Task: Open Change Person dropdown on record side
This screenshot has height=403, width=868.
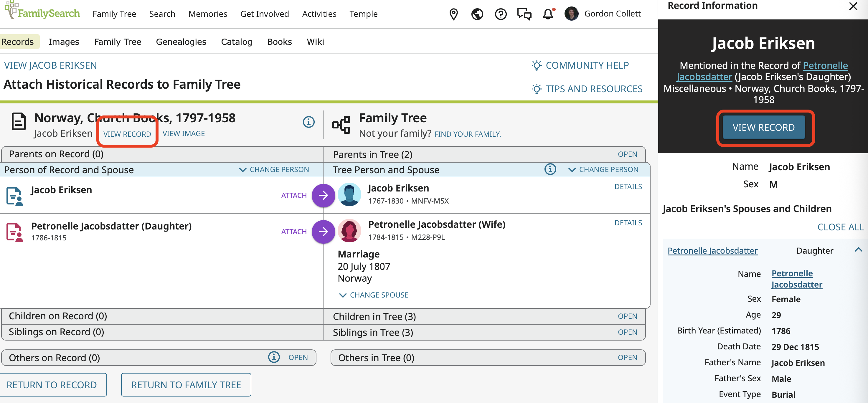Action: [x=274, y=169]
